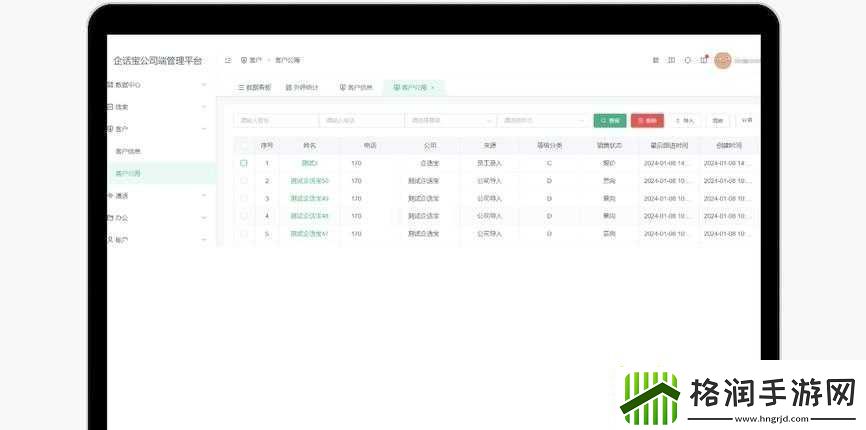Click the 创建时间 column header
The width and height of the screenshot is (866, 430).
(729, 146)
